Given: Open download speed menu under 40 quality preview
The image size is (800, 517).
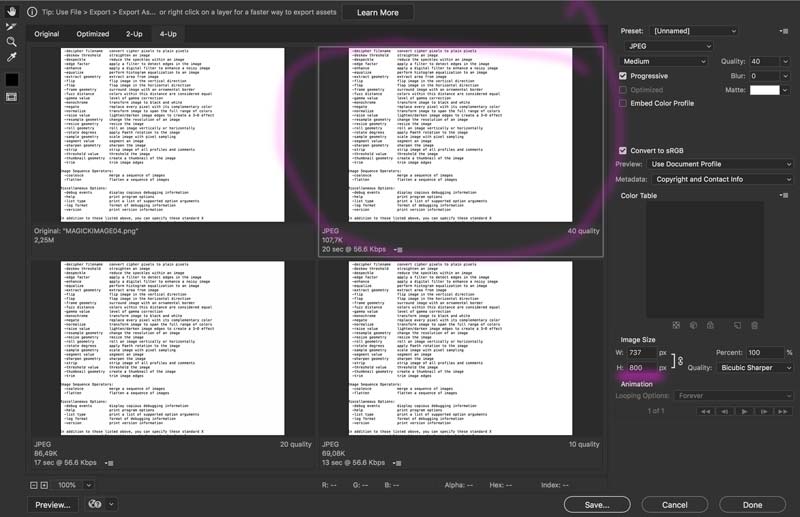Looking at the screenshot, I should point(398,250).
